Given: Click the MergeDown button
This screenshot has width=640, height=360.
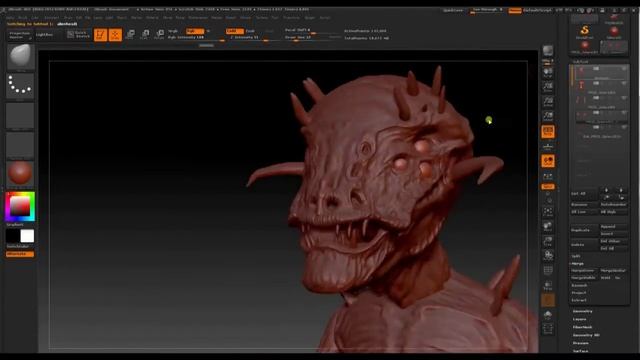Looking at the screenshot, I should [x=584, y=271].
